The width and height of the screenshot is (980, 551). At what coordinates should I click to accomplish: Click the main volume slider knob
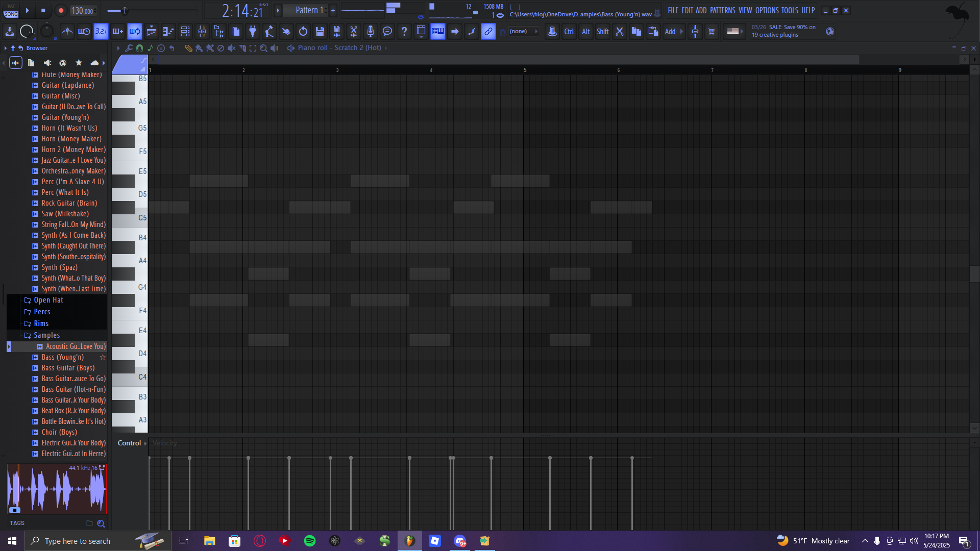124,10
